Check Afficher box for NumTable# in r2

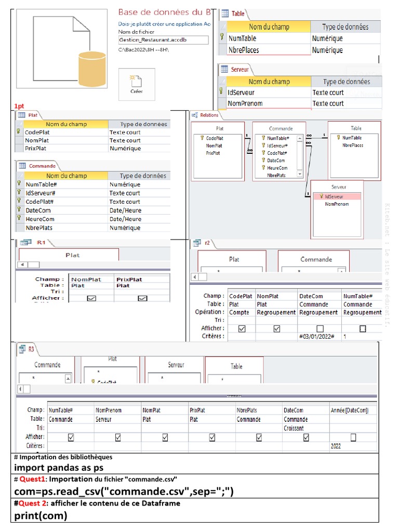tap(363, 329)
